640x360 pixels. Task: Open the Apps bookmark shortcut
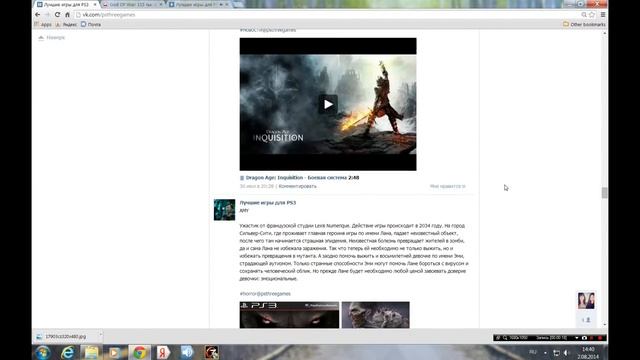(x=43, y=24)
